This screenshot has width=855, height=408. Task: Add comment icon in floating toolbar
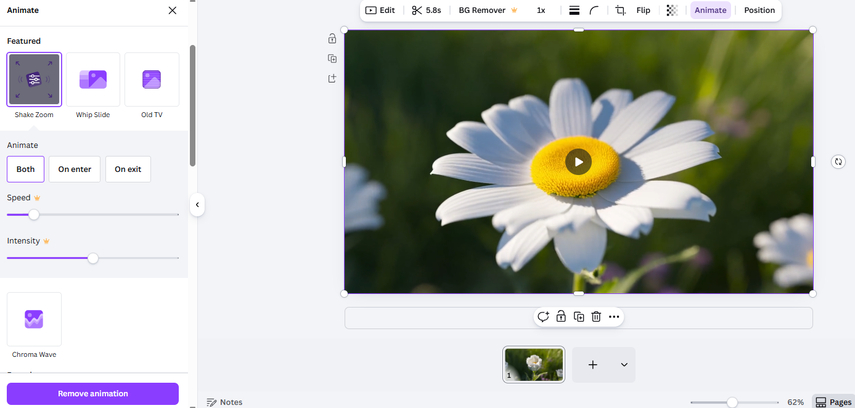(x=543, y=317)
